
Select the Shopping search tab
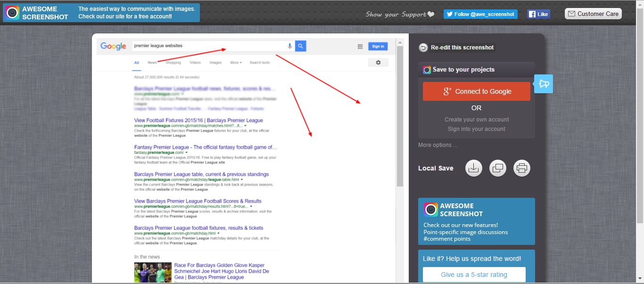coord(173,63)
